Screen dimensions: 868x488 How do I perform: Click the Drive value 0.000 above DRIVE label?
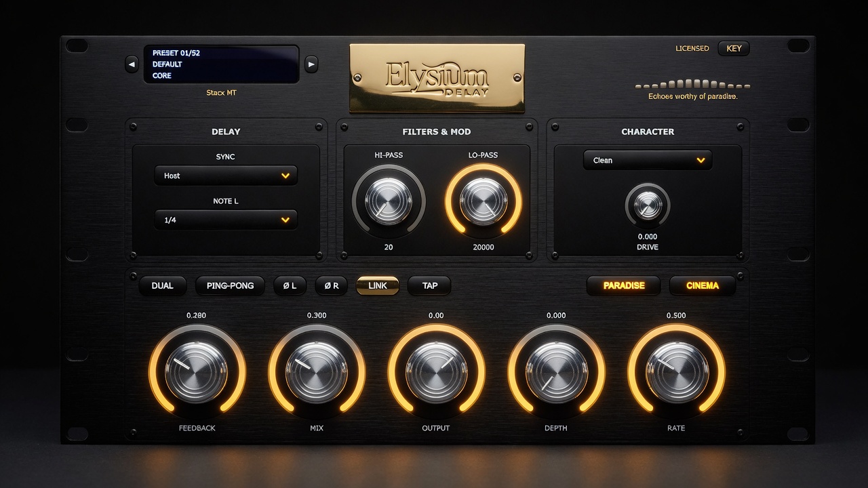click(648, 237)
